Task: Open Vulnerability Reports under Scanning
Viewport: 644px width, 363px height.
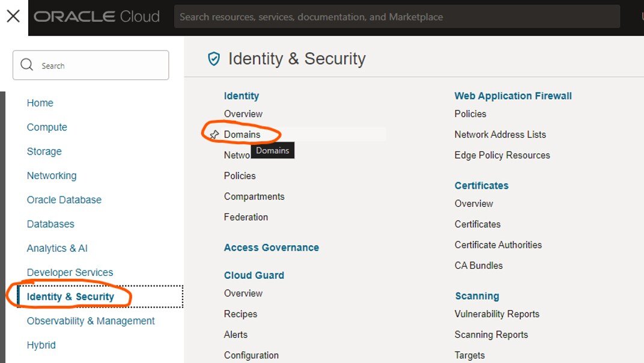Action: (x=497, y=314)
